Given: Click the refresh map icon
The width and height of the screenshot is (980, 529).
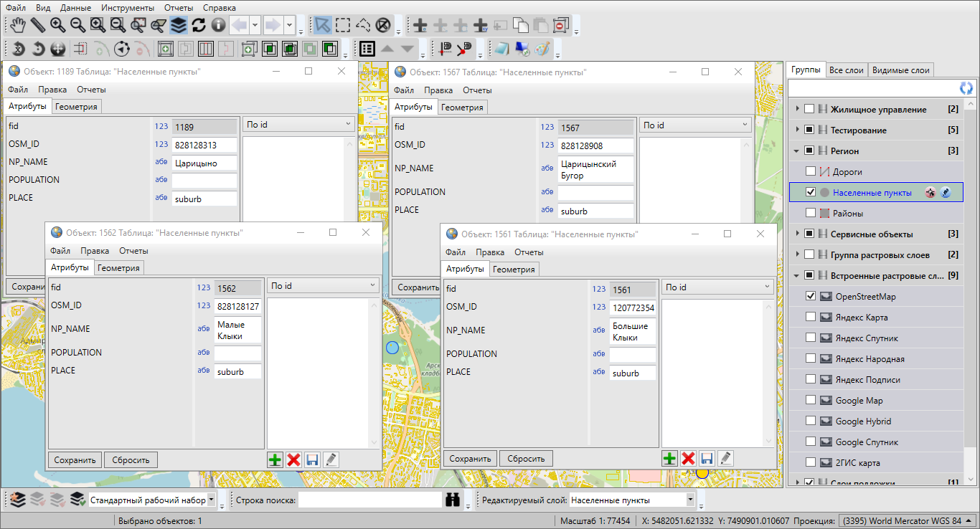Looking at the screenshot, I should click(x=199, y=26).
